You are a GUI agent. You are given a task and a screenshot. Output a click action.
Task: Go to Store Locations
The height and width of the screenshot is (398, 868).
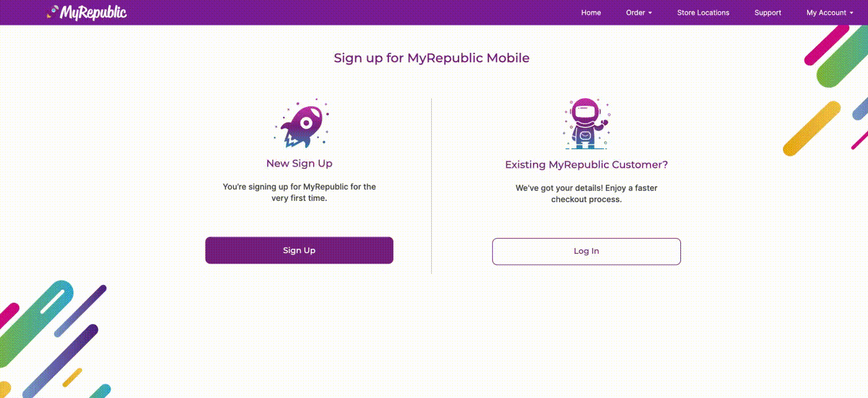[x=703, y=12]
